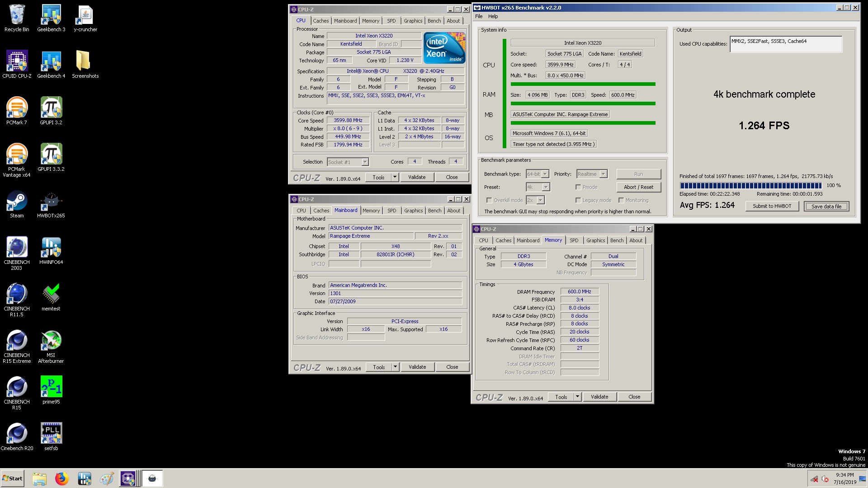Open the Socket #1 selection dropdown
This screenshot has height=488, width=868.
click(365, 162)
